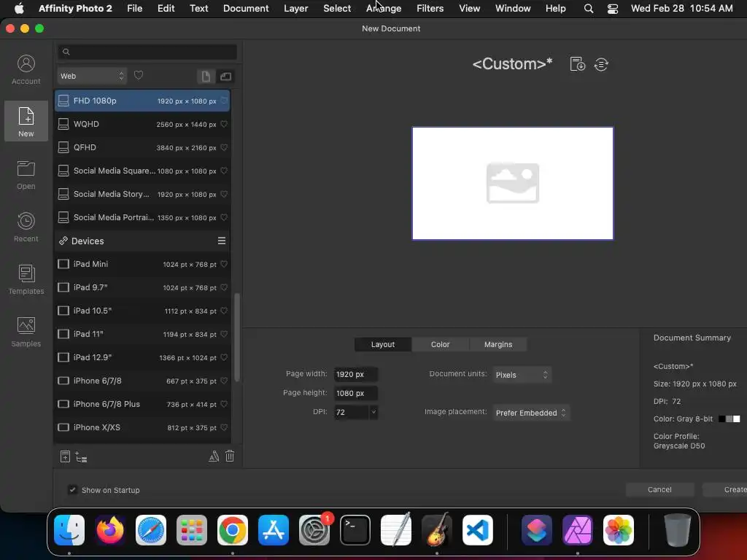The width and height of the screenshot is (747, 560).
Task: Switch to the Margins tab
Action: click(498, 344)
